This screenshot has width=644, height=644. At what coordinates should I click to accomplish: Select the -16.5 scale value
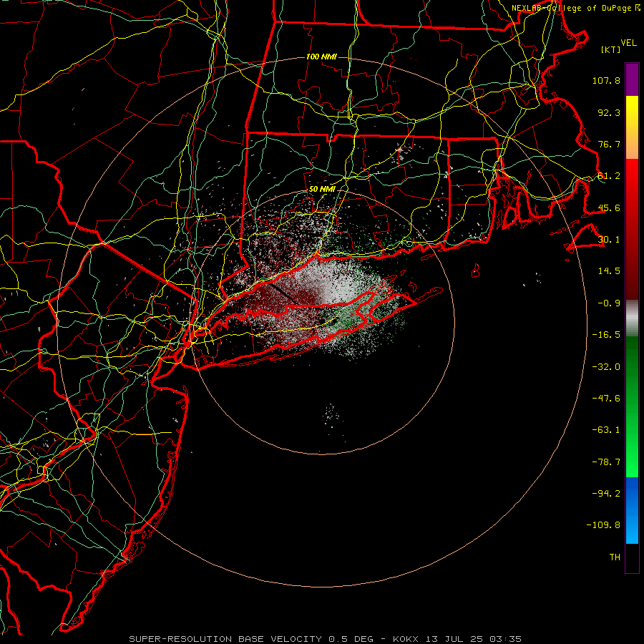click(x=606, y=335)
